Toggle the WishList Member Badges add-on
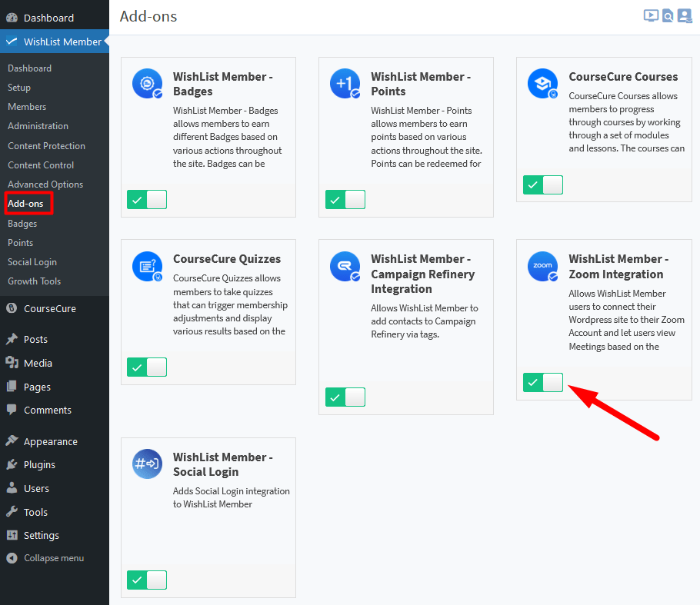Screen dimensions: 700x605 click(x=147, y=199)
